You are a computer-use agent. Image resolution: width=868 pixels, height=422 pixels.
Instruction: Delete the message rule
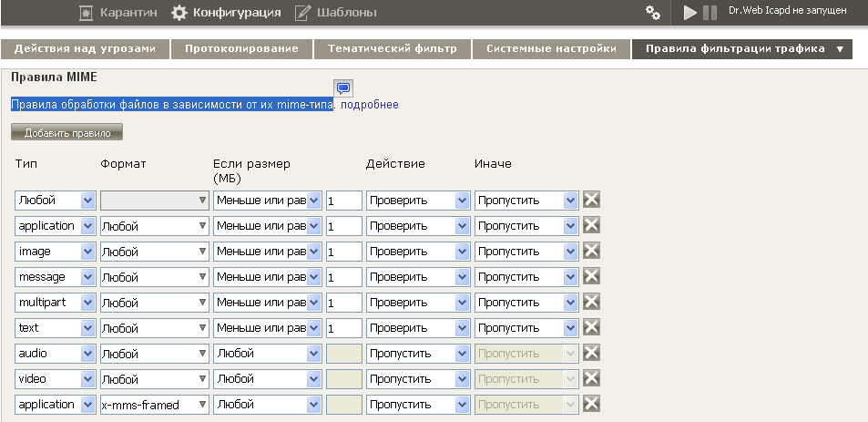pos(591,276)
